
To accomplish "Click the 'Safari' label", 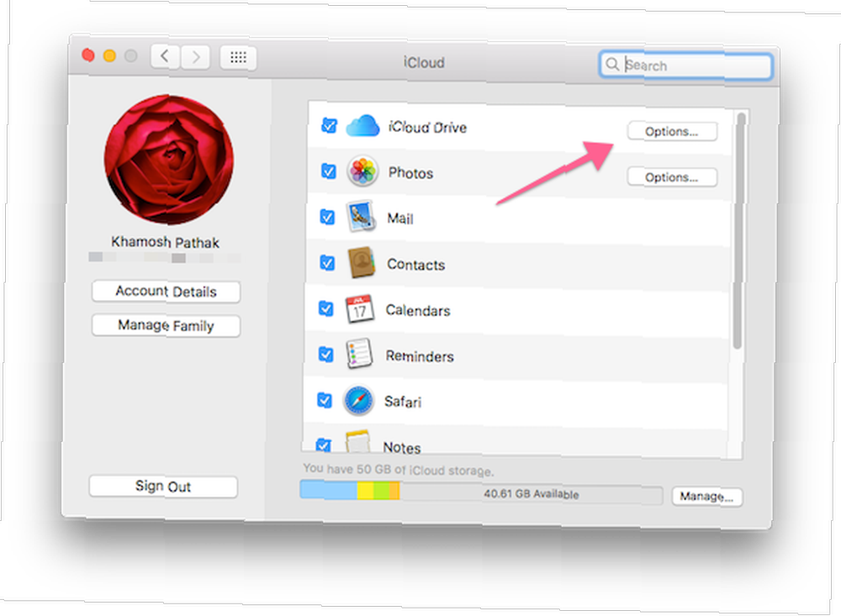I will point(403,402).
